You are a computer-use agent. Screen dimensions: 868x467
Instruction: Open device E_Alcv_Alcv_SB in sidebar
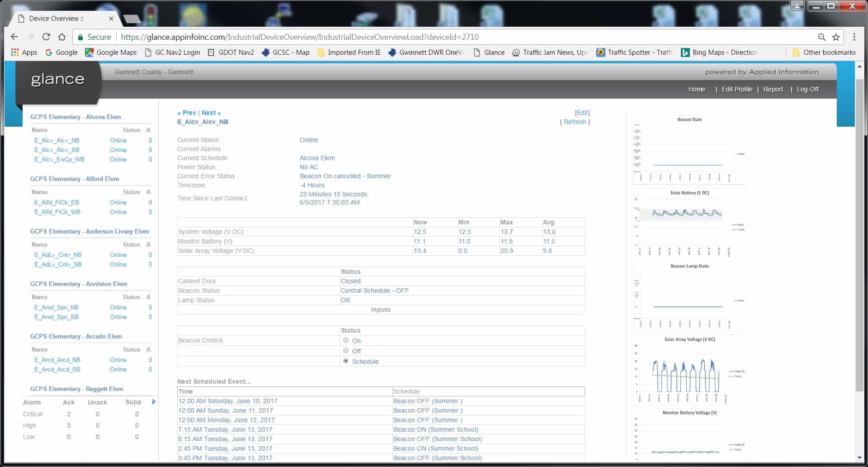tap(57, 150)
